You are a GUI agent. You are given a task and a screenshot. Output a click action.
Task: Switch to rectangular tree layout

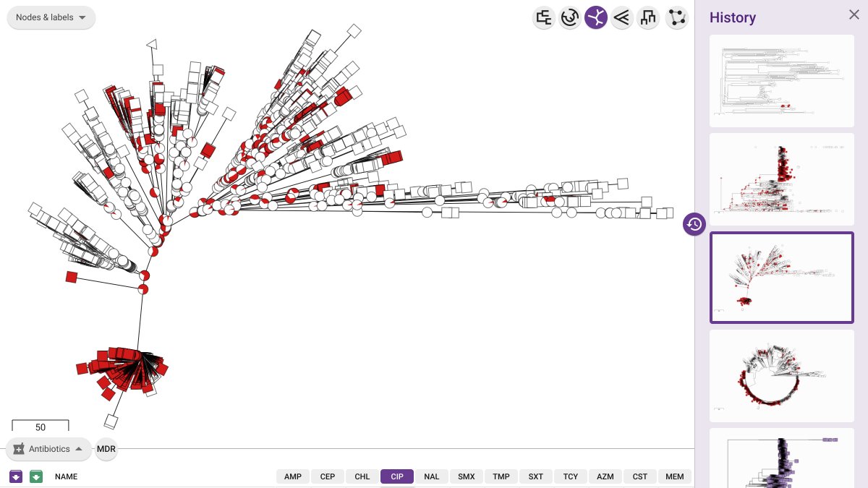(544, 17)
